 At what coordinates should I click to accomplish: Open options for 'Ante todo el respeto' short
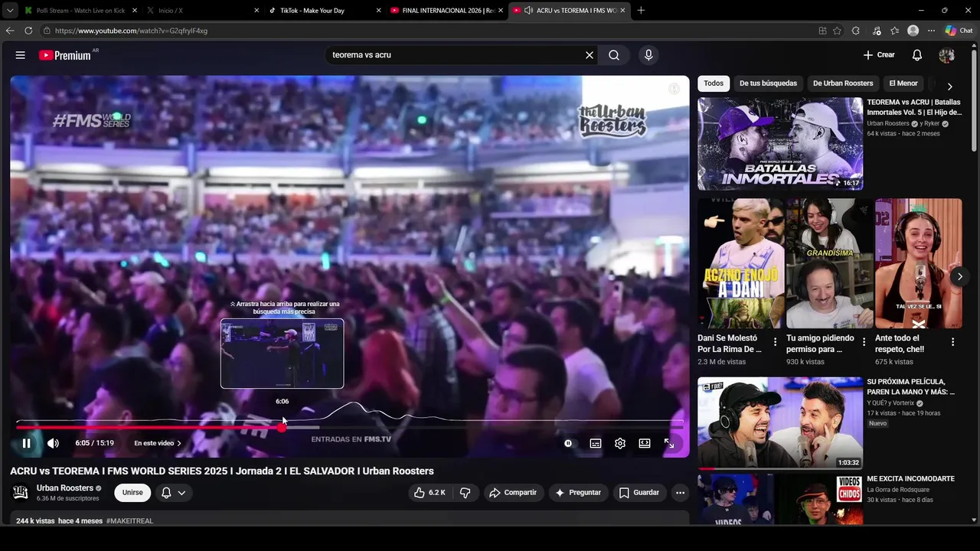click(952, 342)
